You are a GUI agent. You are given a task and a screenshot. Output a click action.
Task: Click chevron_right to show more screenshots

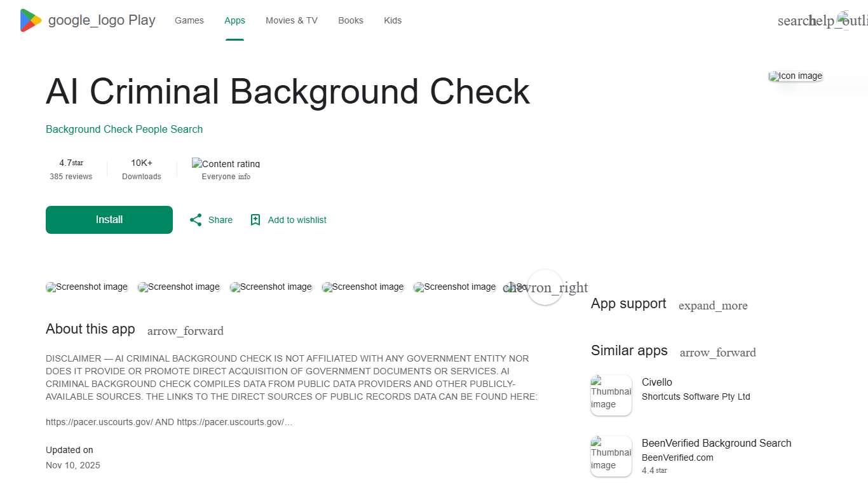tap(545, 287)
